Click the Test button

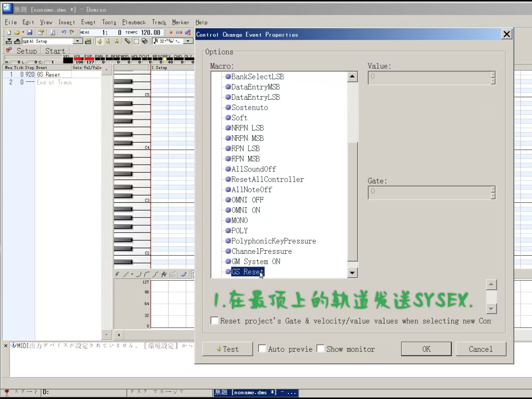pos(228,349)
